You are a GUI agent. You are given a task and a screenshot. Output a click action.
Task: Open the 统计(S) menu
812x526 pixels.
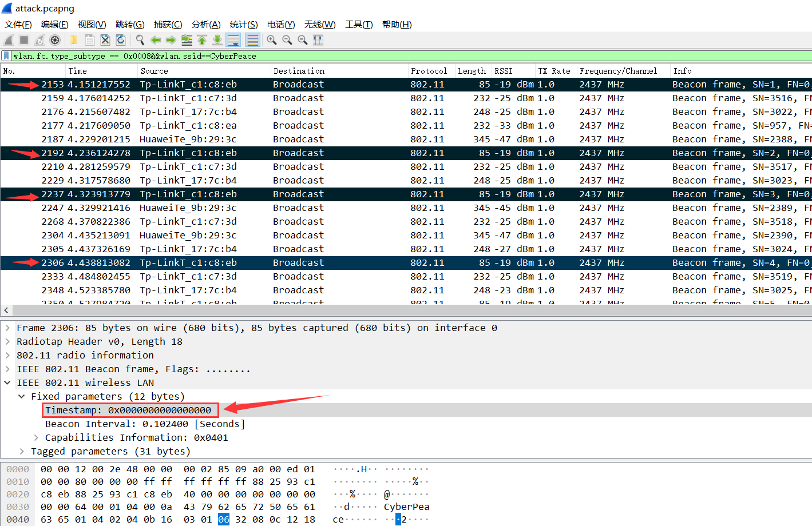(243, 25)
